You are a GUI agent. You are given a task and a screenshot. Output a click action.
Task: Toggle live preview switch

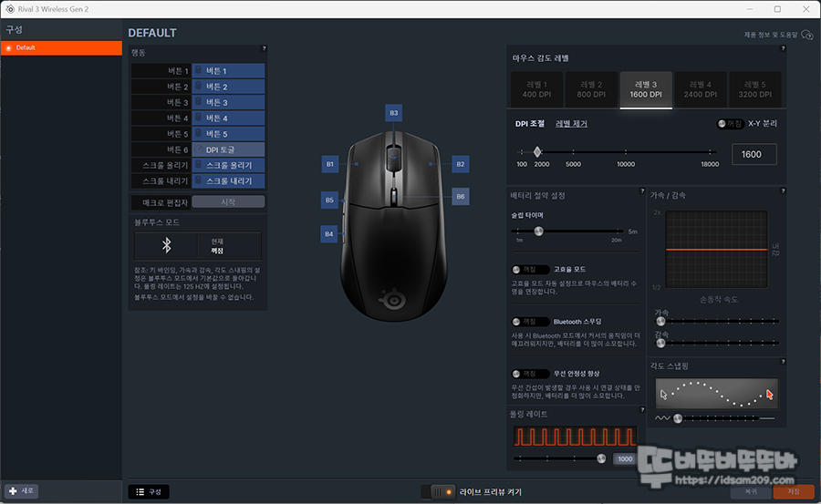(x=438, y=492)
